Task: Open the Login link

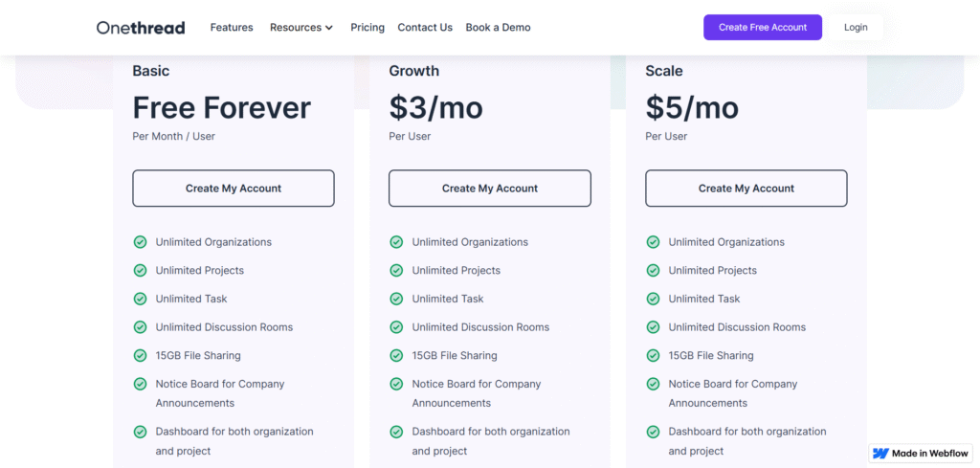Action: (x=856, y=28)
